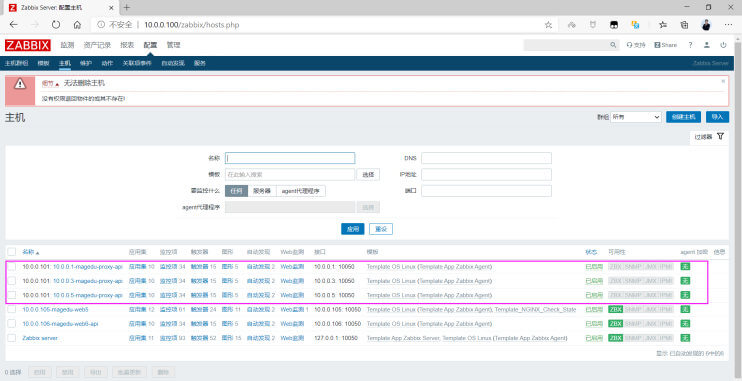
Task: Go to 模板 submenu tab
Action: click(43, 63)
